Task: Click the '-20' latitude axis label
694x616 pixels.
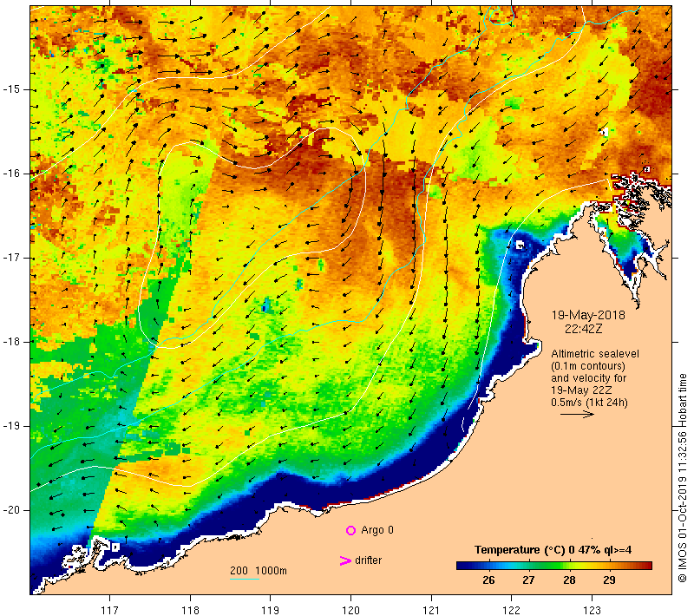Action: [x=11, y=510]
